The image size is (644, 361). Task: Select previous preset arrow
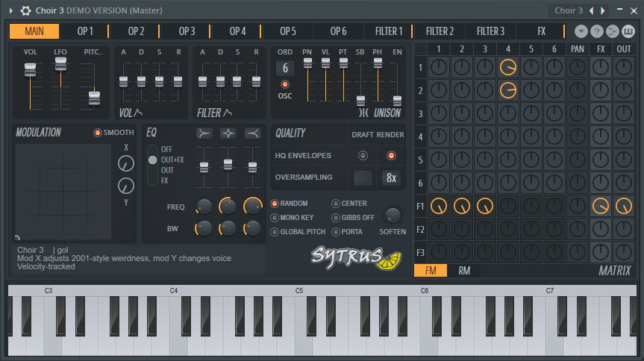pos(592,10)
